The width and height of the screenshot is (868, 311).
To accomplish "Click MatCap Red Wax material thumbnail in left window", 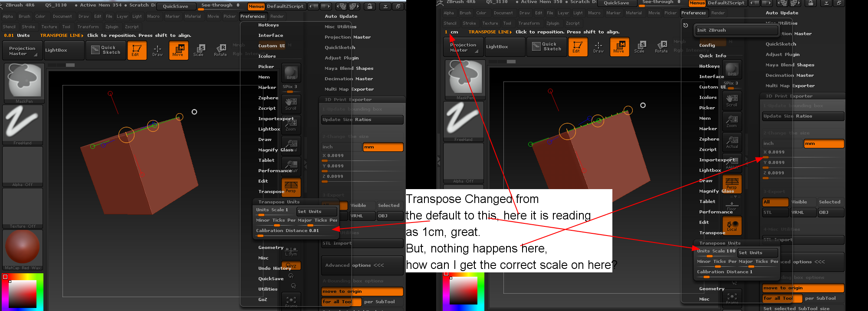I will click(x=23, y=250).
